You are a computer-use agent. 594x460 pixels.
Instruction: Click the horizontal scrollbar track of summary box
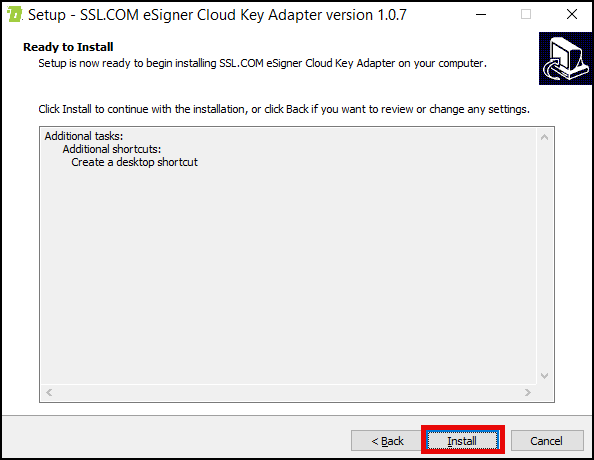[288, 393]
